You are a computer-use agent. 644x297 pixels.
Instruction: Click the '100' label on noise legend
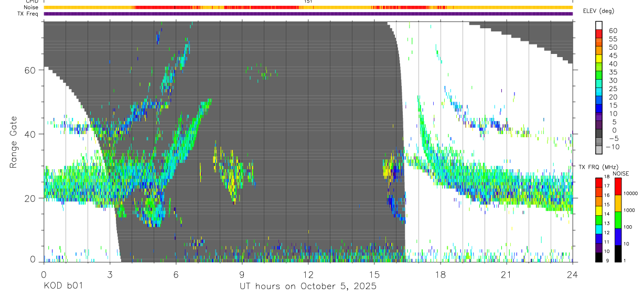(x=628, y=227)
